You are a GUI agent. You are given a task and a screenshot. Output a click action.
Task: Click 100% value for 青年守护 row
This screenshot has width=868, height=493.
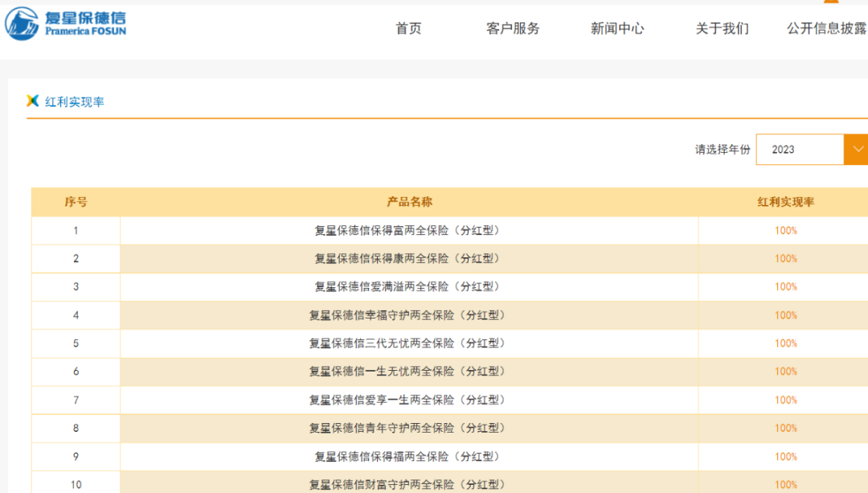pos(785,428)
